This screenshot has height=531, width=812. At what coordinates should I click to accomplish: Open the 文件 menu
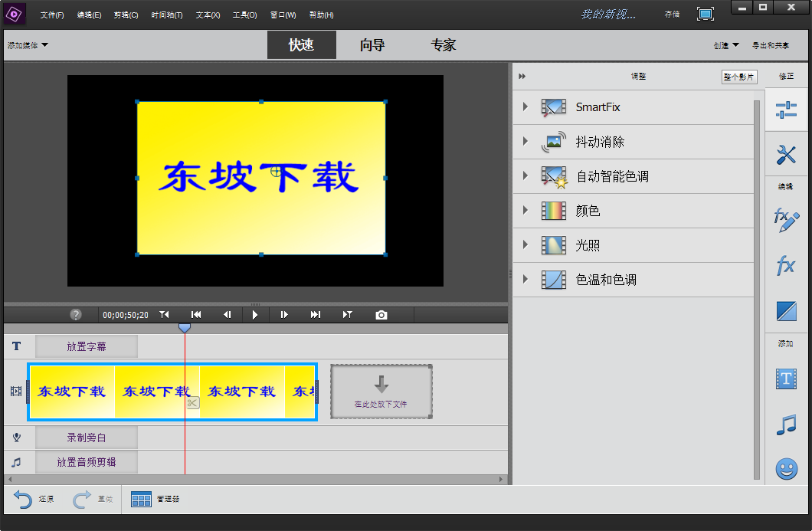[51, 15]
